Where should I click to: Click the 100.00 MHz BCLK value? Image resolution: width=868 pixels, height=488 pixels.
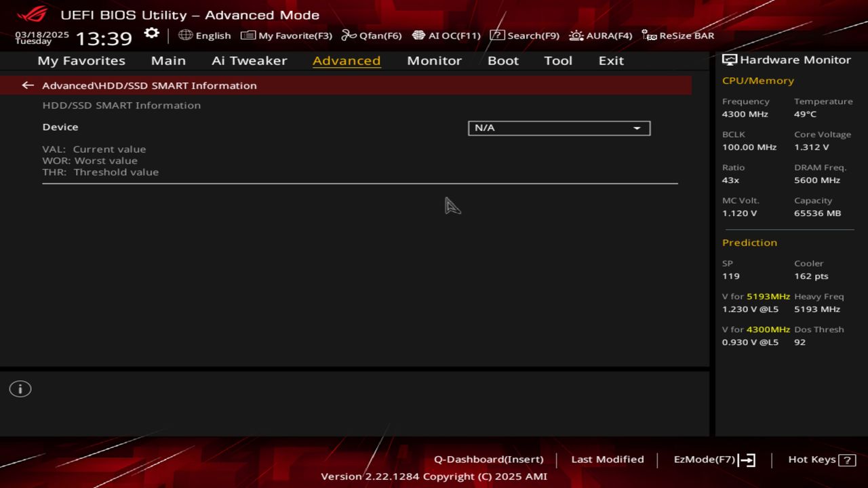tap(749, 147)
